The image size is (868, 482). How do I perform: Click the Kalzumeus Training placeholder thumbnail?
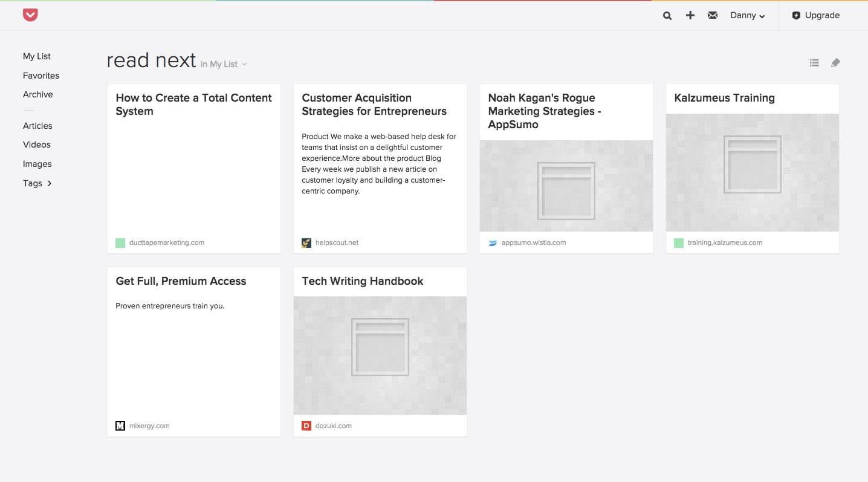[x=751, y=172]
